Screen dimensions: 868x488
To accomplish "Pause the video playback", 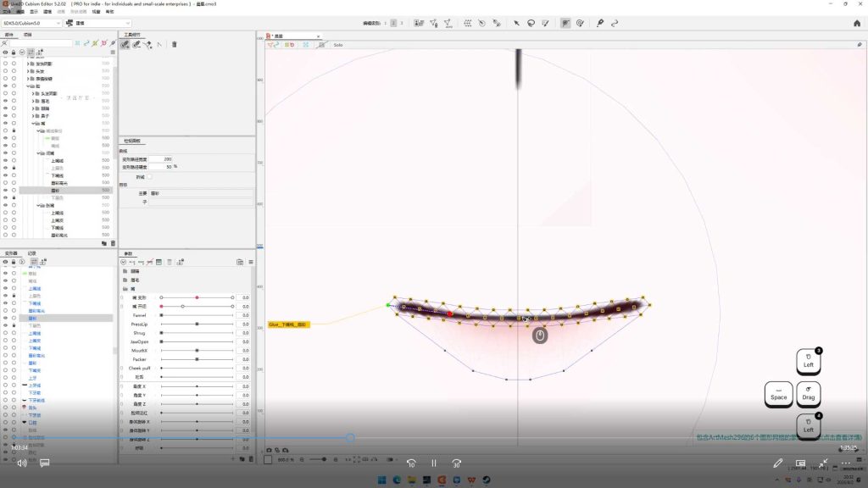I will click(x=434, y=463).
